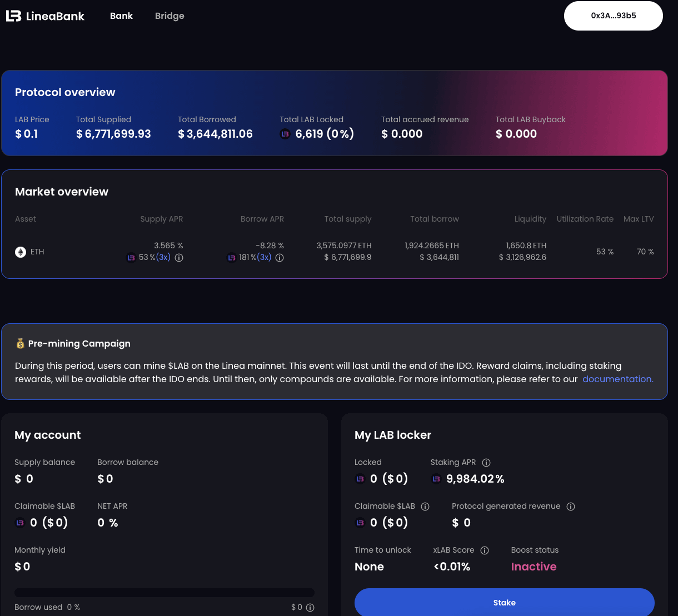Click the Utilization Rate column header
Screen dimensions: 678x616
pos(585,219)
